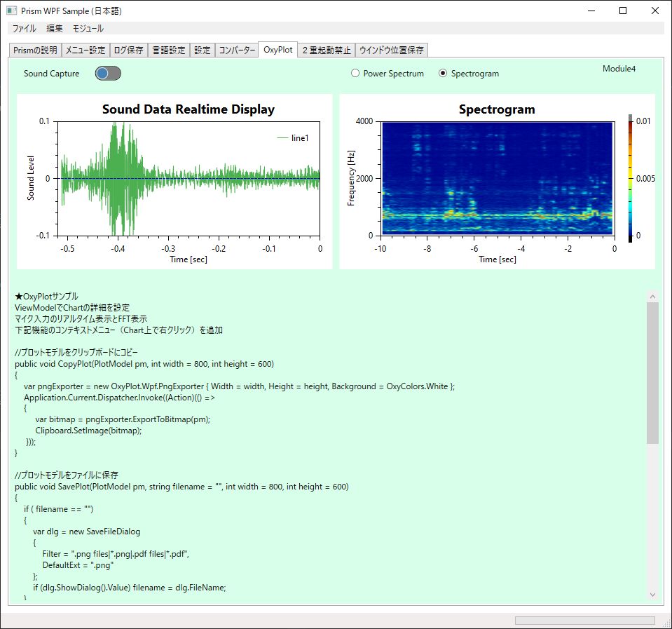This screenshot has width=672, height=629.
Task: Click the vertical scrollbar thumb of description
Action: [x=652, y=372]
